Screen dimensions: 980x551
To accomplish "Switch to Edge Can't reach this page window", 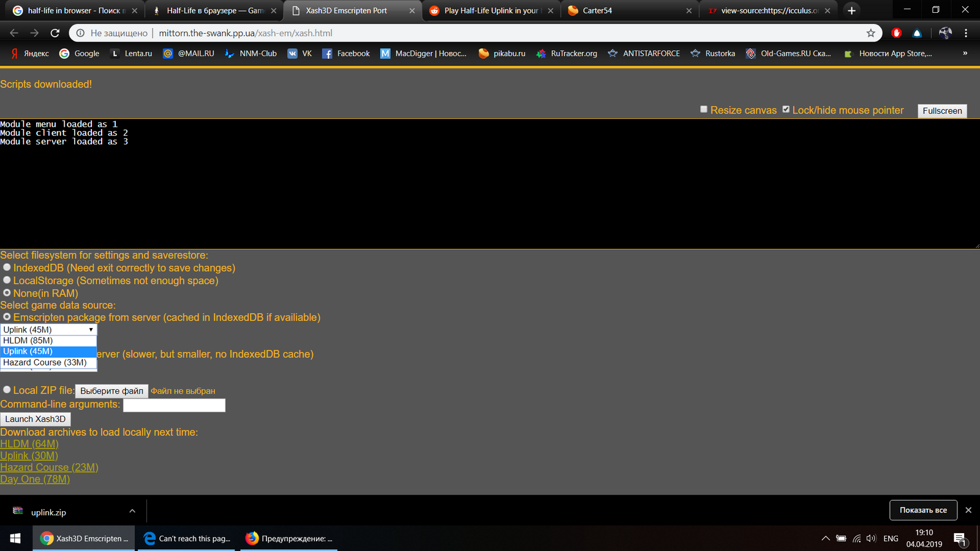I will point(186,538).
